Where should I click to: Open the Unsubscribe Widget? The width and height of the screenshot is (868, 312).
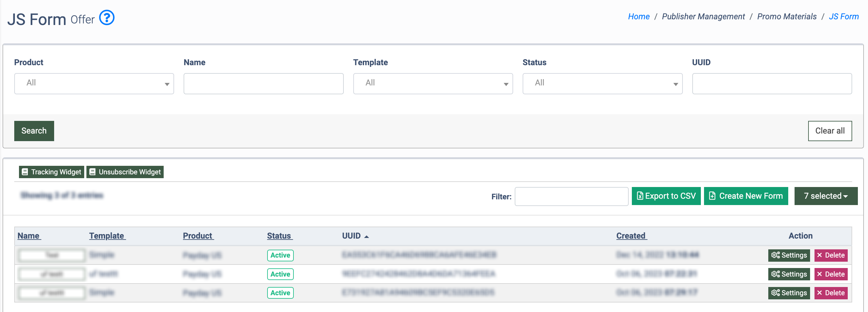tap(125, 172)
